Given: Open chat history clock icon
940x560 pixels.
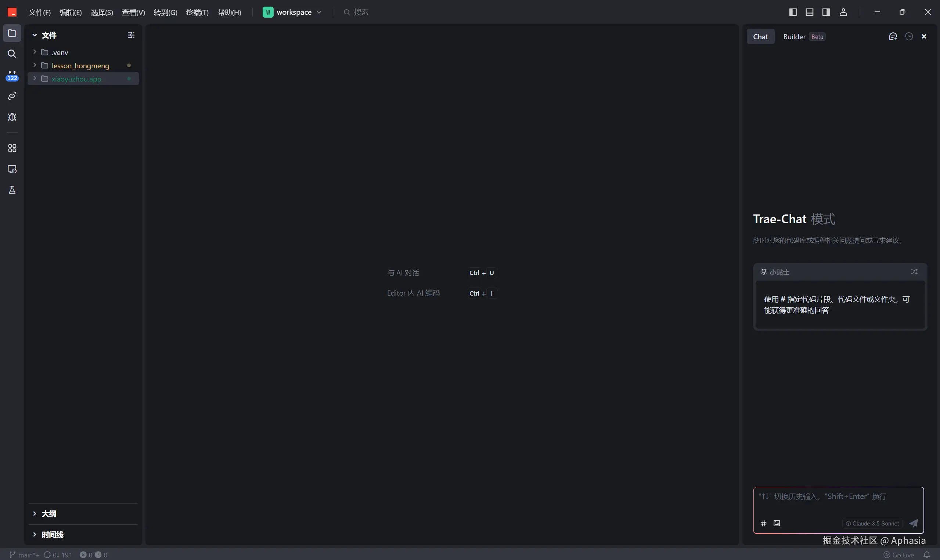Looking at the screenshot, I should [909, 37].
